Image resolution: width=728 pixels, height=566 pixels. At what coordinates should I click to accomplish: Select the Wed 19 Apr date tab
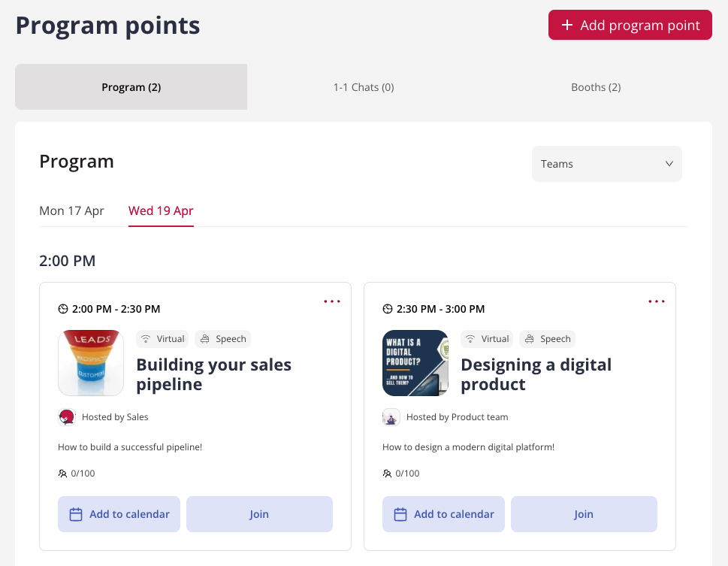(161, 211)
